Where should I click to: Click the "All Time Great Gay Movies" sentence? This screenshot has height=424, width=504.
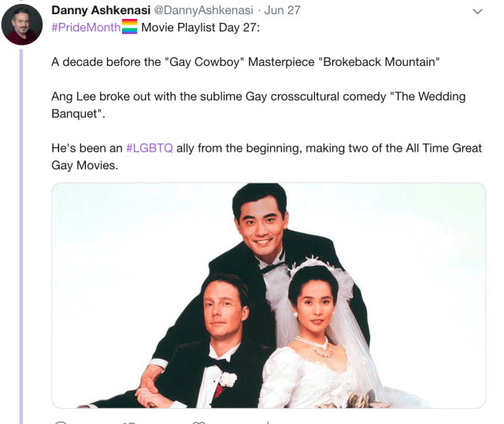click(x=266, y=157)
